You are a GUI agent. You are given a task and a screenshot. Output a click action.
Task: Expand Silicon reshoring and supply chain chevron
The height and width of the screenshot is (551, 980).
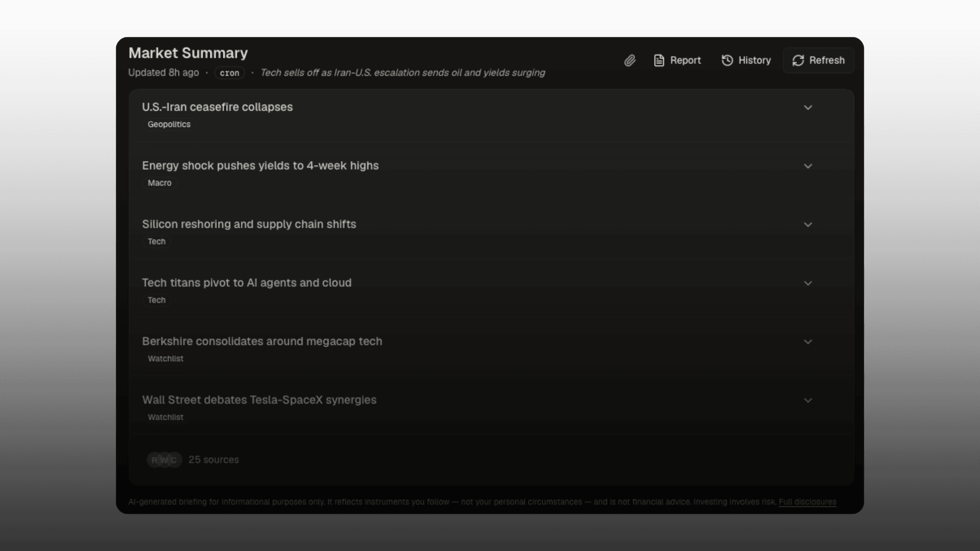[808, 224]
